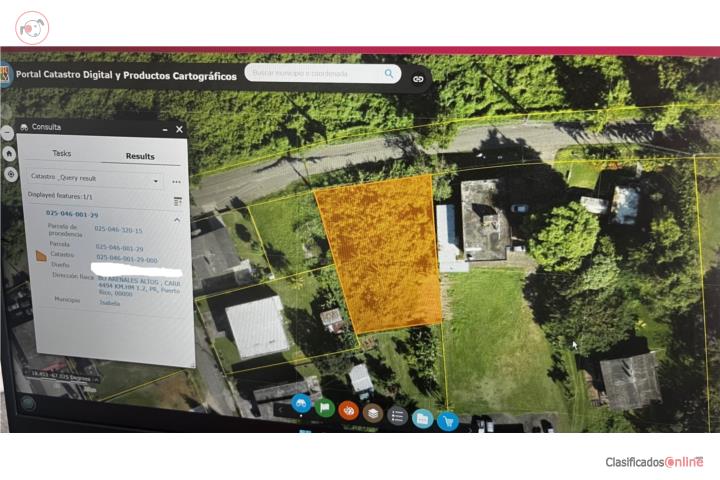
Task: Open the Catastro Query result dropdown
Action: pos(95,179)
